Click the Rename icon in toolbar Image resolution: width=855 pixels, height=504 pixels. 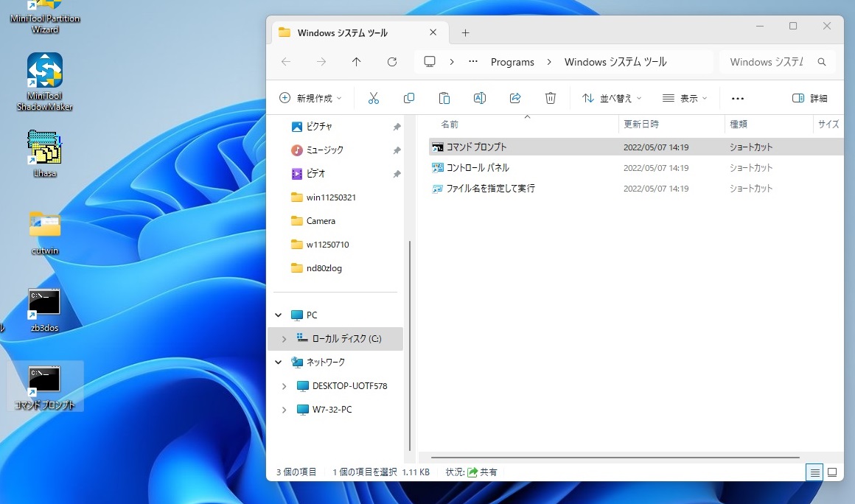tap(480, 98)
